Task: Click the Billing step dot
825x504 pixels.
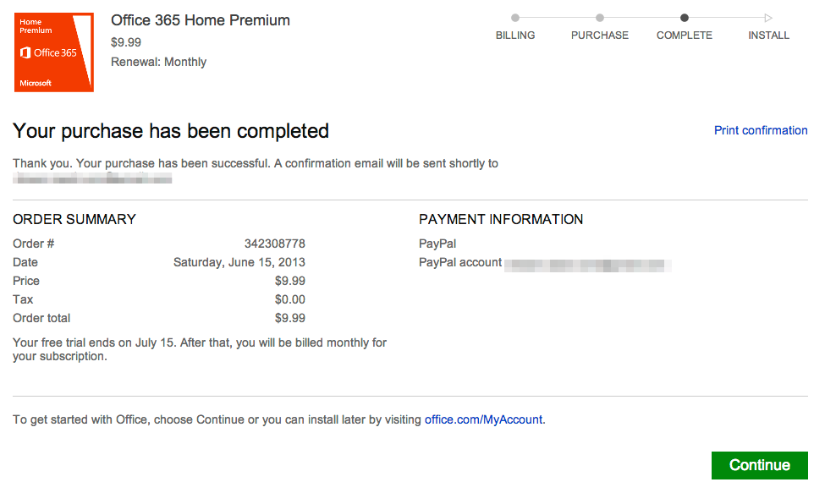Action: [x=515, y=18]
